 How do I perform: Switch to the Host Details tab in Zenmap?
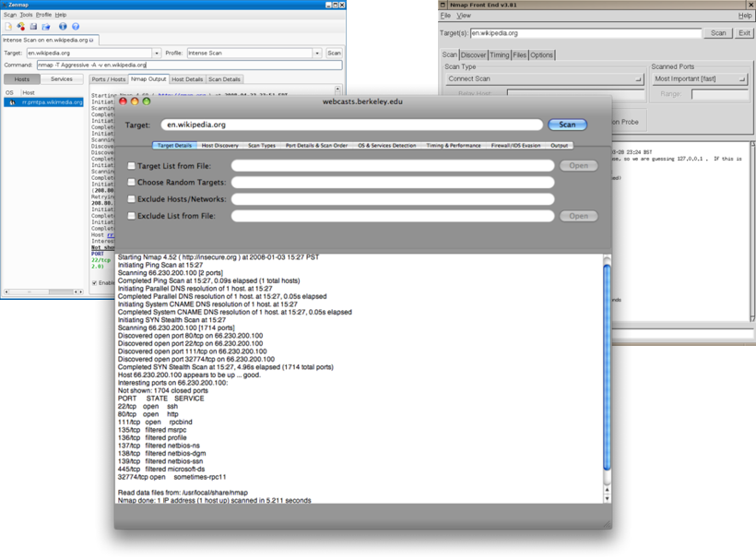pos(187,79)
